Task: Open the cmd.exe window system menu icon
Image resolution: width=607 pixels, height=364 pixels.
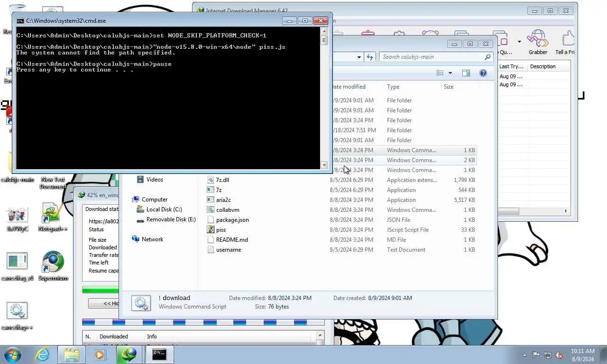Action: (x=20, y=21)
